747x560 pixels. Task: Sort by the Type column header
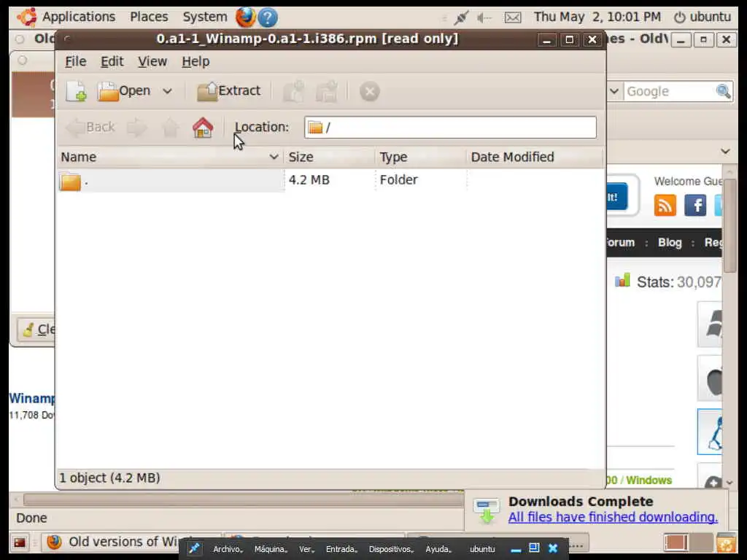(421, 157)
